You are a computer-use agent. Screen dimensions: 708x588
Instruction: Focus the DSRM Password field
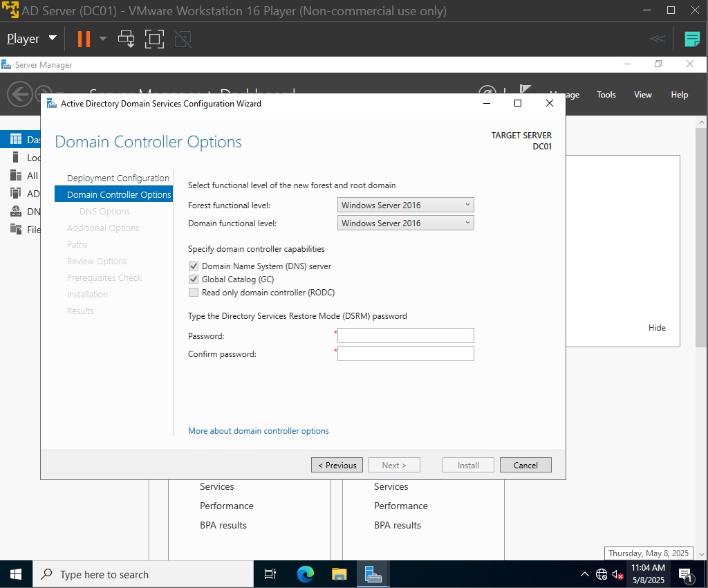click(405, 336)
